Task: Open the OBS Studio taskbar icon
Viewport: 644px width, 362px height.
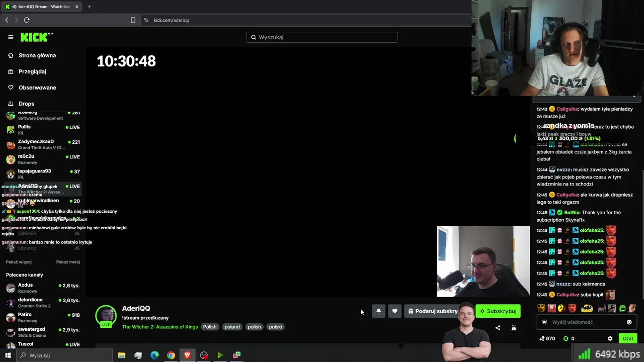Action: (x=204, y=355)
